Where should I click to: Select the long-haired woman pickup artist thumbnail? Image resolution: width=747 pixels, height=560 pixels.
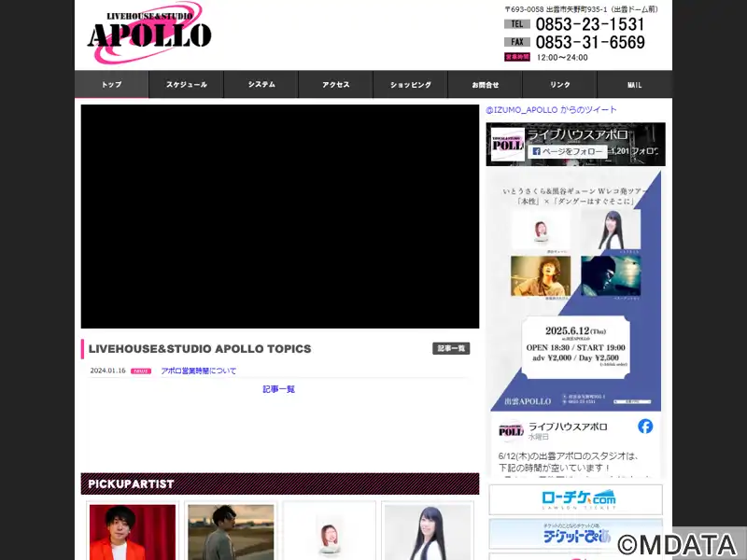(428, 532)
